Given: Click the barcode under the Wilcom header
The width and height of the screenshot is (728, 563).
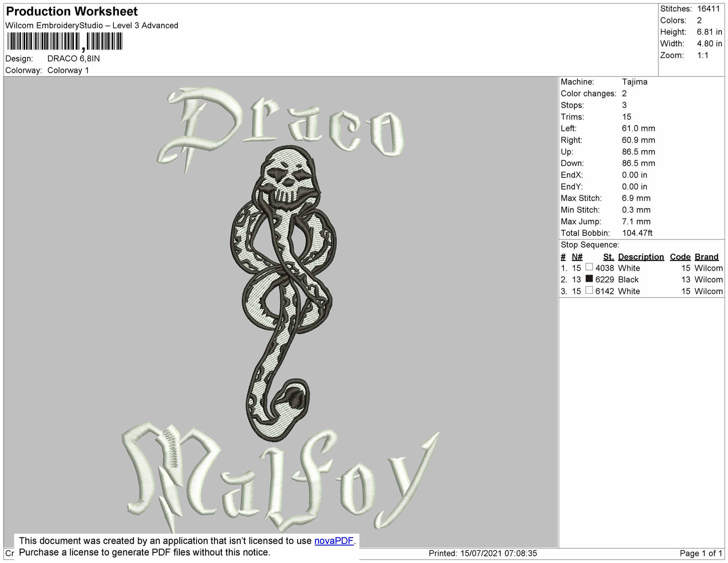Looking at the screenshot, I should (x=64, y=42).
